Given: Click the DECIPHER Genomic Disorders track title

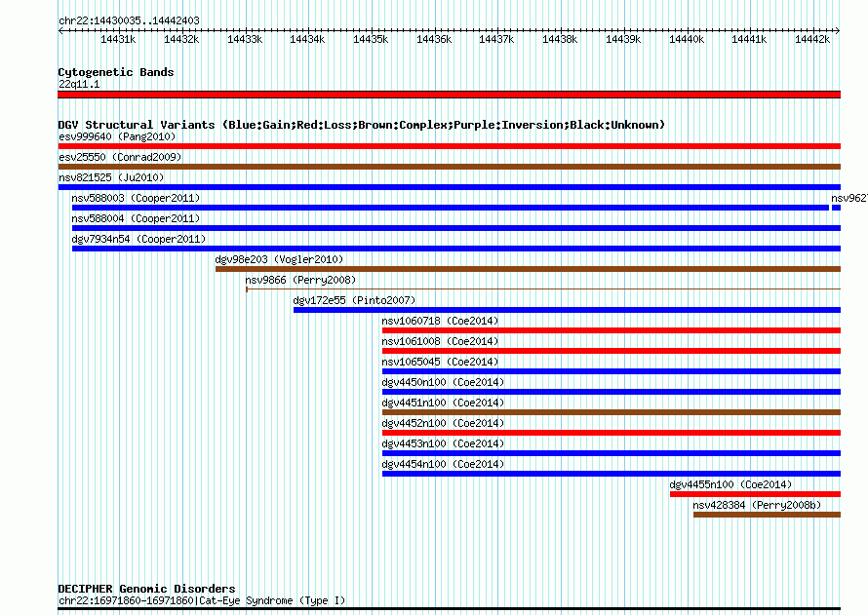Looking at the screenshot, I should [146, 589].
